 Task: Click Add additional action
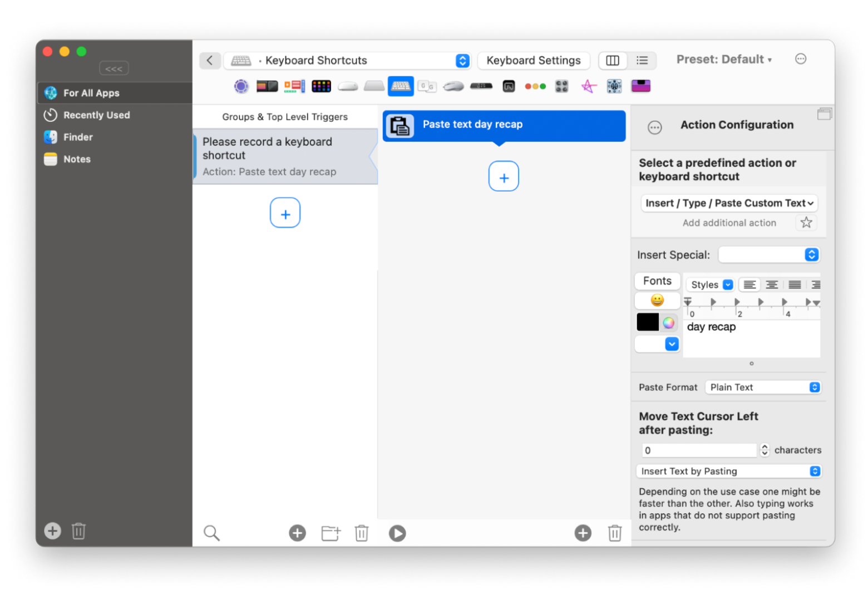(x=729, y=223)
